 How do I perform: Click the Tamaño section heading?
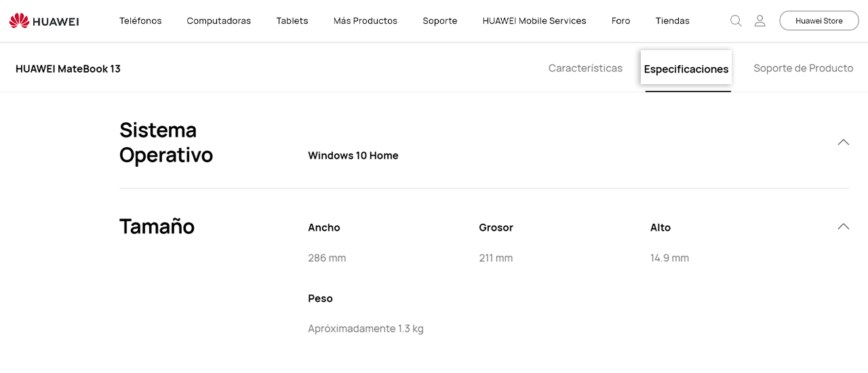pos(157,226)
